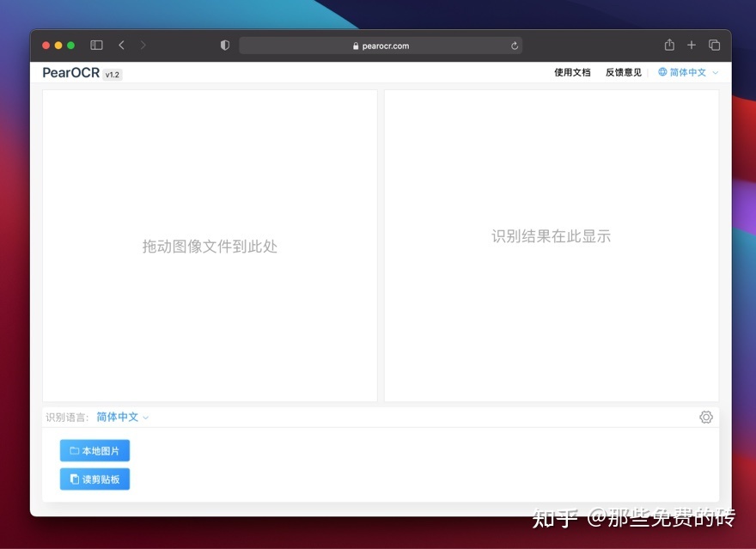Viewport: 756px width, 549px height.
Task: Click the 本地图片 button
Action: 95,451
